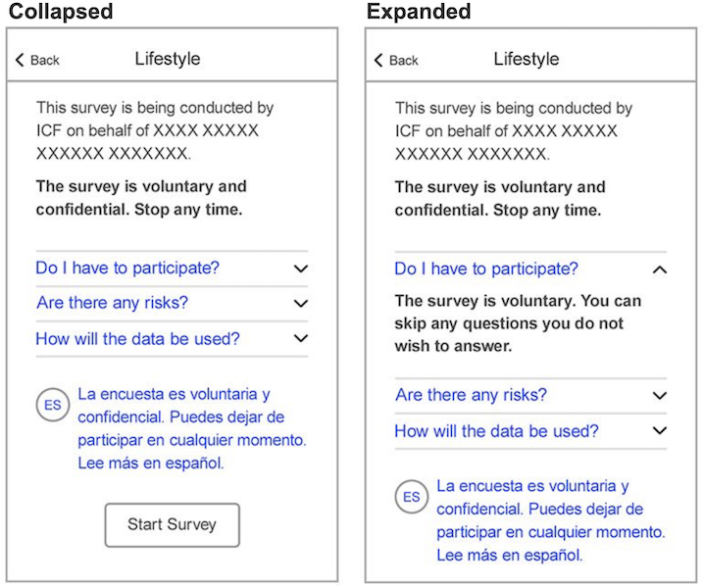Open Spanish "Lee más en español" text in Expanded
This screenshot has height=588, width=703.
pos(510,555)
